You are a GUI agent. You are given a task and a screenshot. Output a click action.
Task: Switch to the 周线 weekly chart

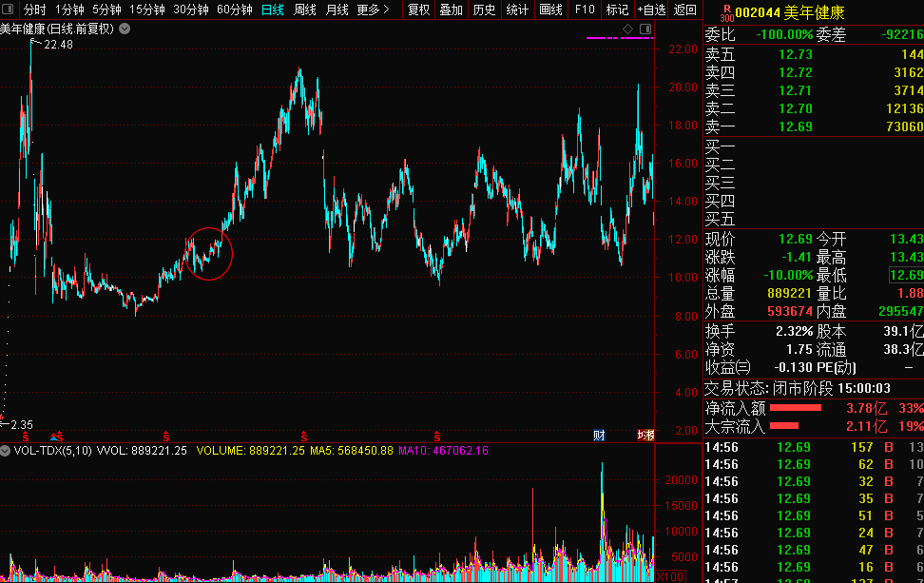click(304, 10)
